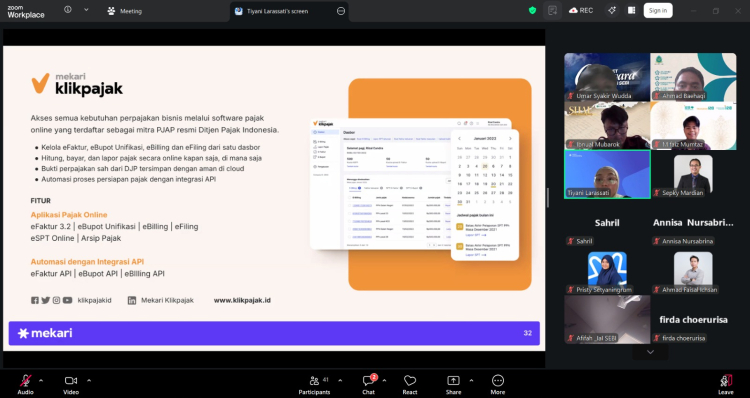Toggle the view layout icon
The image size is (750, 398).
[631, 11]
